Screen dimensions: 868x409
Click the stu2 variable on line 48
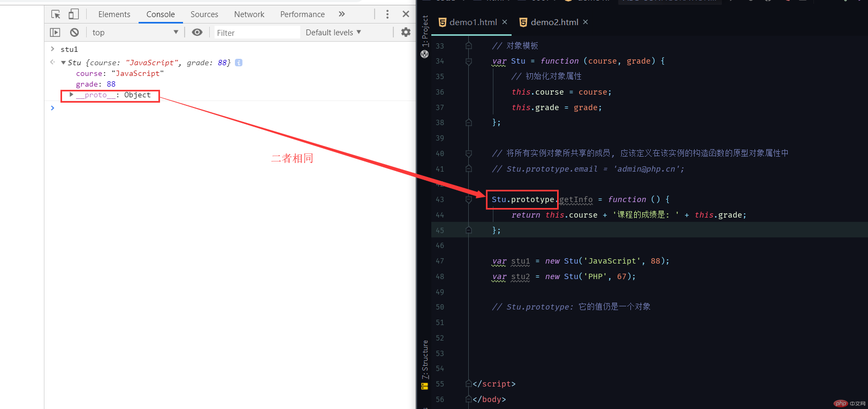pyautogui.click(x=520, y=276)
